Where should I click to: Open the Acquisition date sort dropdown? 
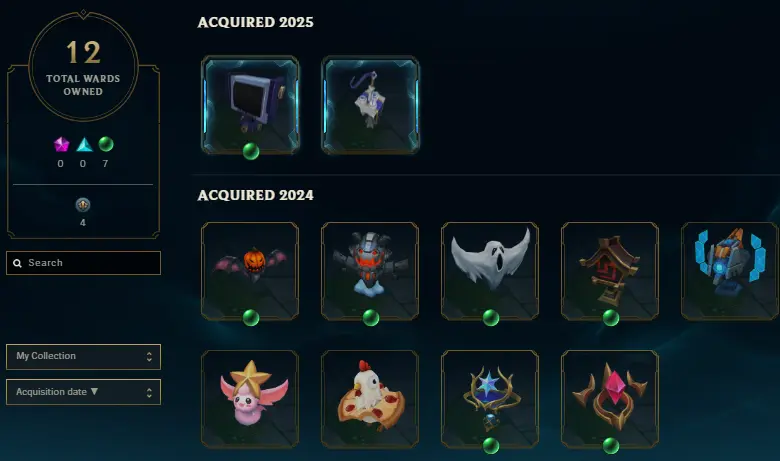click(x=84, y=392)
